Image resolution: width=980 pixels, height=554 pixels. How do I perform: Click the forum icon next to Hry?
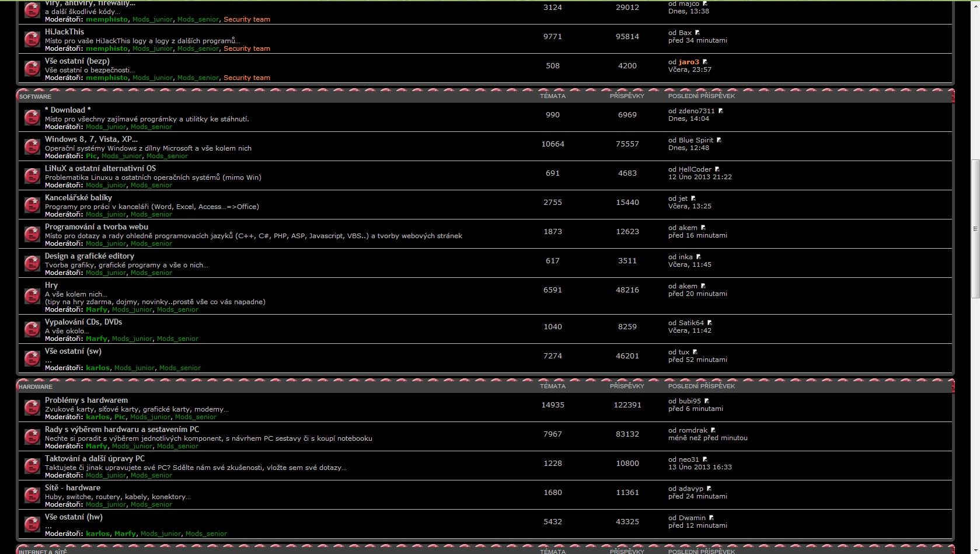pos(32,296)
